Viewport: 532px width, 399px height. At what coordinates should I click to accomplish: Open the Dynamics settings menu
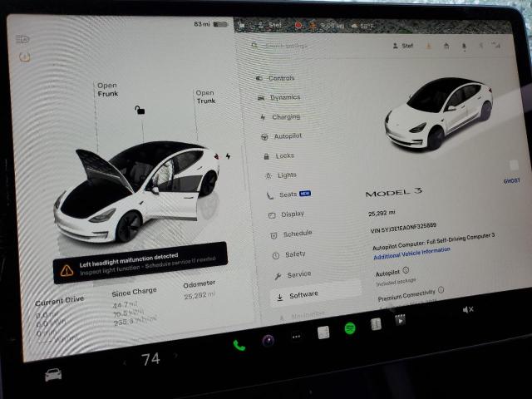pos(279,97)
